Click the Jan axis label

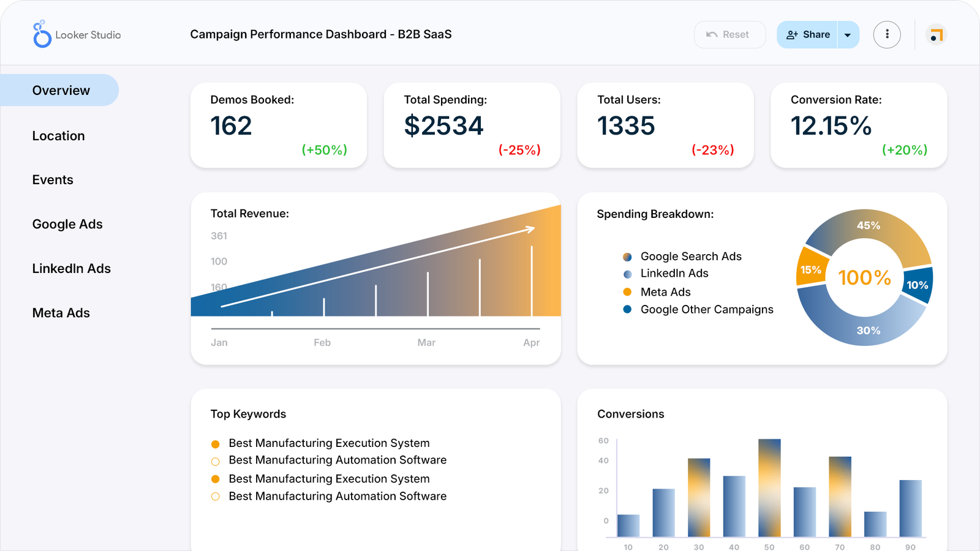click(219, 343)
